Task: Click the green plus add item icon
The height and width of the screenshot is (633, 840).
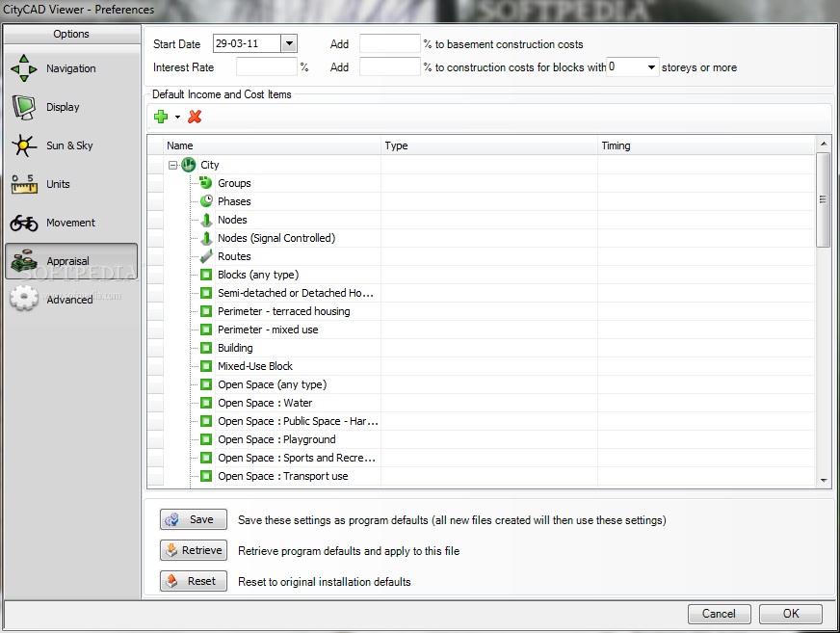Action: point(161,117)
